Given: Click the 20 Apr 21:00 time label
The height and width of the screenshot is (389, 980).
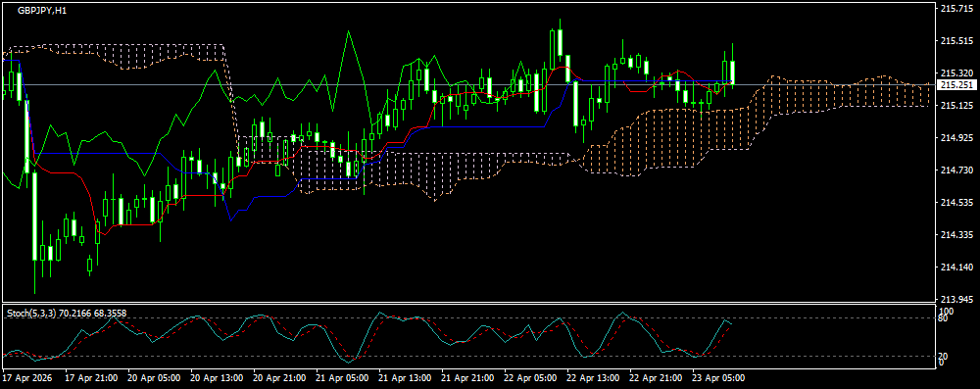Looking at the screenshot, I should pyautogui.click(x=279, y=378).
